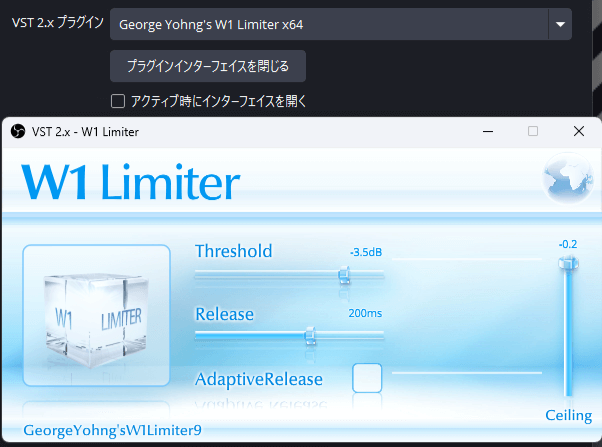Click the プラグインインターフェイスを閉じる button
Screen dimensions: 602x447
(x=208, y=66)
